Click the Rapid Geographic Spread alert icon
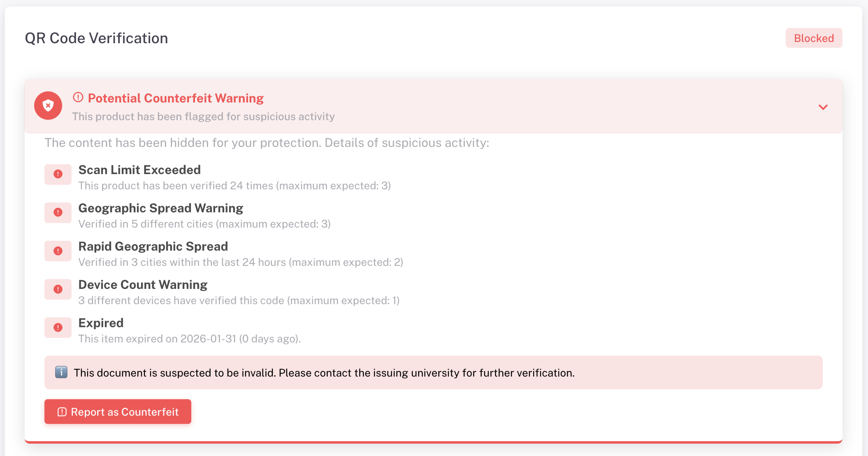Viewport: 868px width, 456px height. click(x=58, y=251)
